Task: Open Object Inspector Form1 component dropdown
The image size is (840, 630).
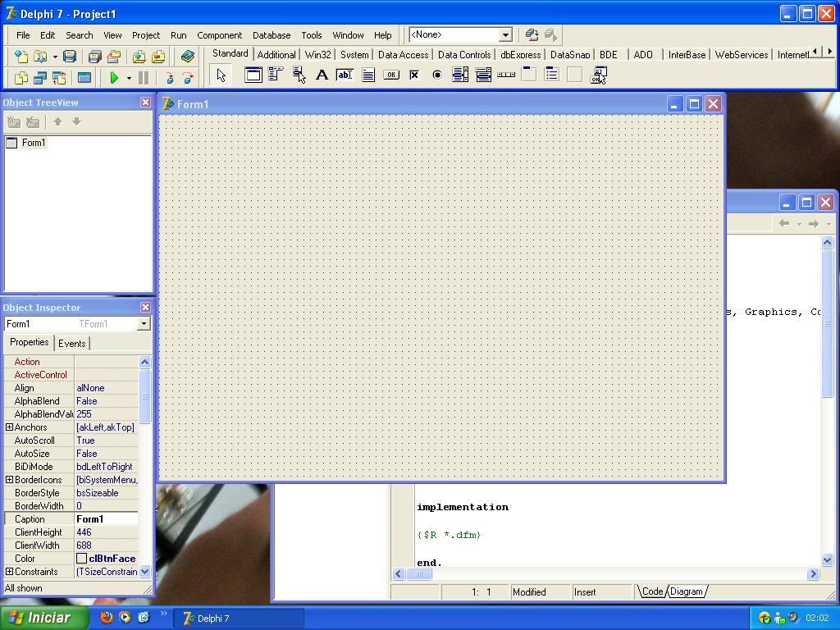Action: [x=144, y=323]
